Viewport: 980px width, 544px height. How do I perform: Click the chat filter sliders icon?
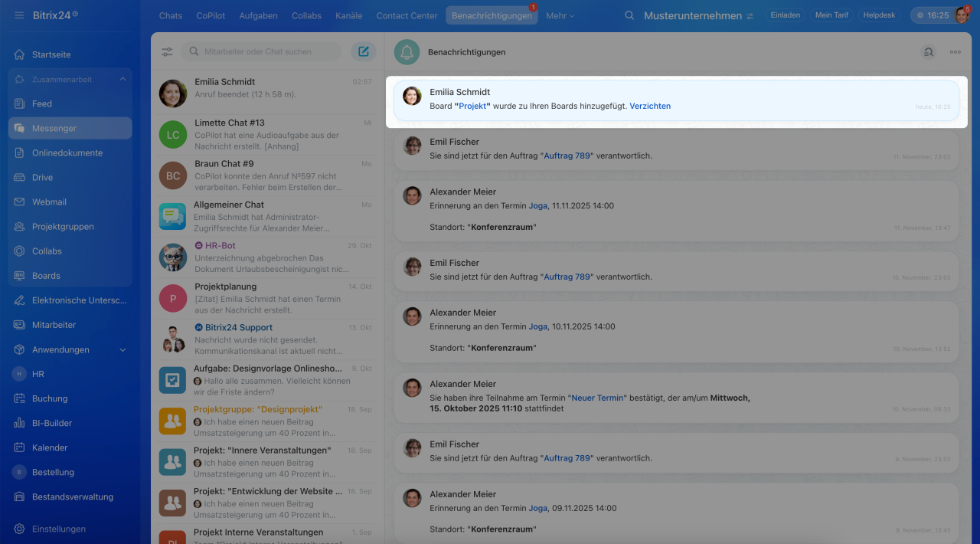[x=167, y=52]
